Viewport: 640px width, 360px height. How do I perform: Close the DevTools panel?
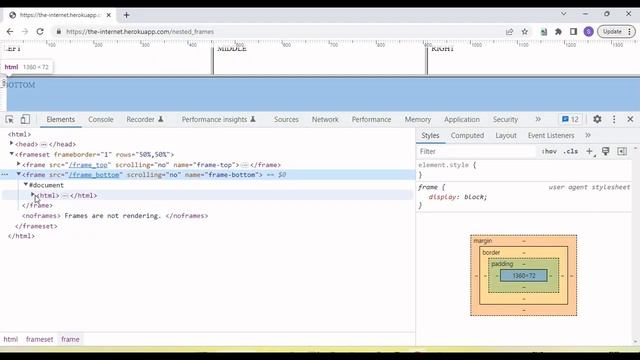coord(630,119)
